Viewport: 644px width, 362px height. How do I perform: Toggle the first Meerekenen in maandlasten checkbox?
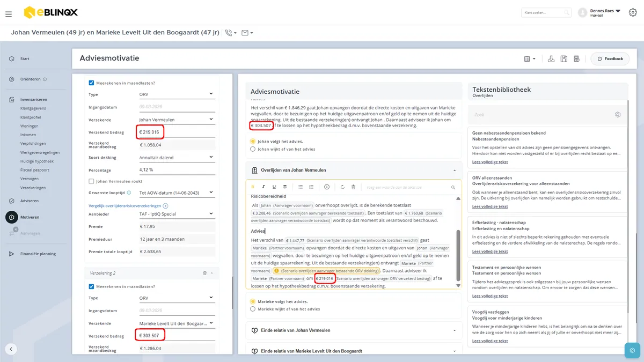(91, 83)
